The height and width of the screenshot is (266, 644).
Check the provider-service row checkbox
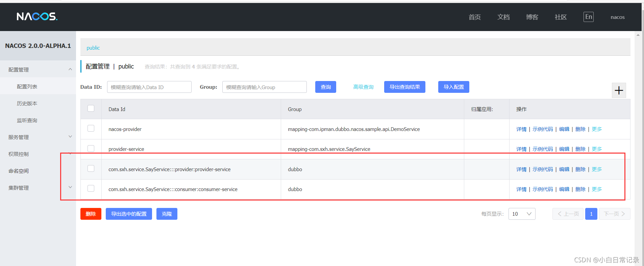[x=91, y=149]
